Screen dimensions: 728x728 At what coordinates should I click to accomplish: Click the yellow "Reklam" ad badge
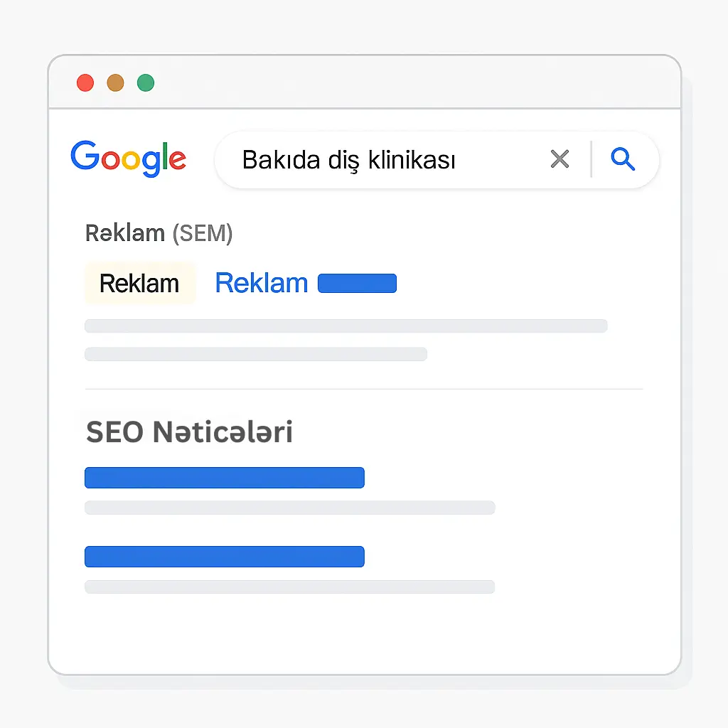139,284
